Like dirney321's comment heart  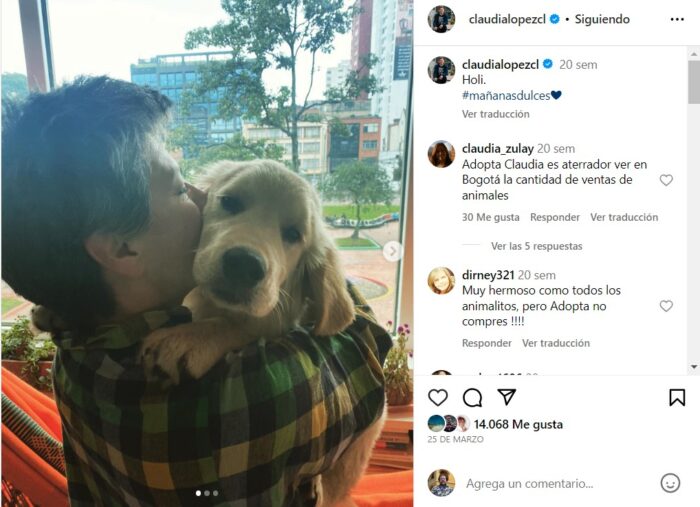[666, 306]
